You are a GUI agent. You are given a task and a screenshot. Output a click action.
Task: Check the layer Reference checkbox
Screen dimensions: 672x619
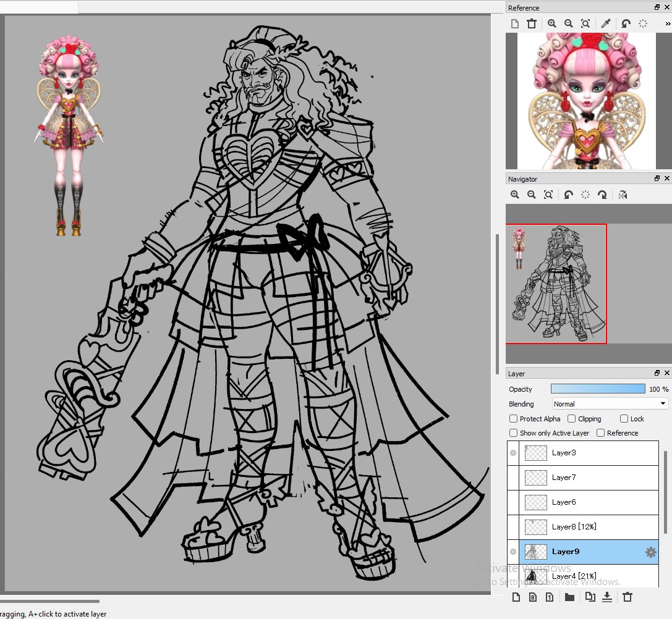(600, 432)
